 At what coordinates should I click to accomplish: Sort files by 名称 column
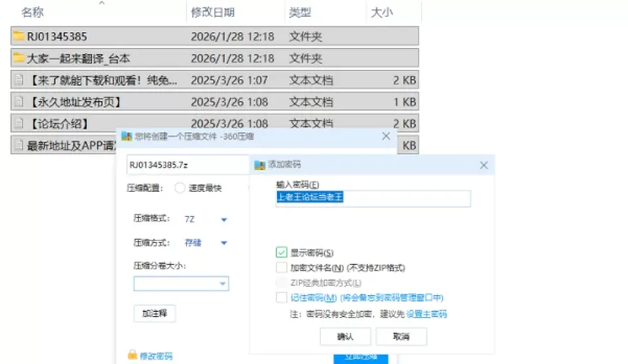(33, 12)
